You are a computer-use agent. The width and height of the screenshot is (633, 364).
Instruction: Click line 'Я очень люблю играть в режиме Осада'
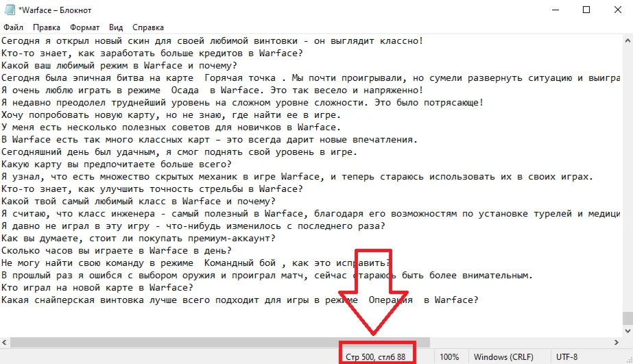[x=212, y=90]
